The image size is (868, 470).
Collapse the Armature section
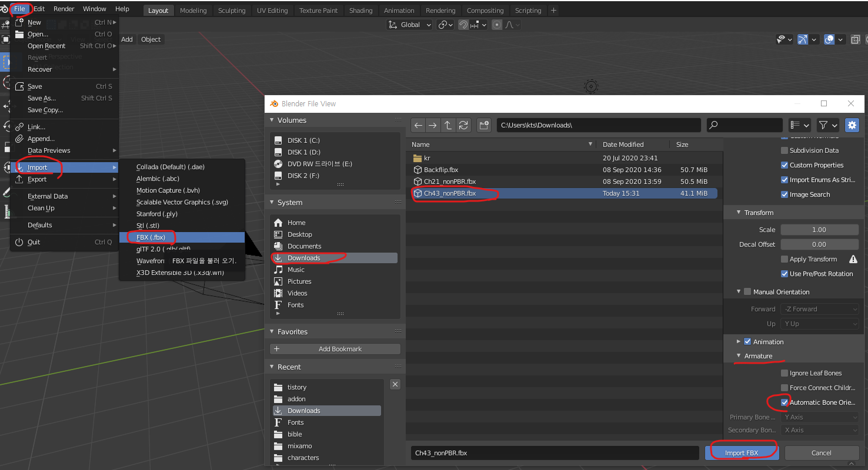click(739, 356)
